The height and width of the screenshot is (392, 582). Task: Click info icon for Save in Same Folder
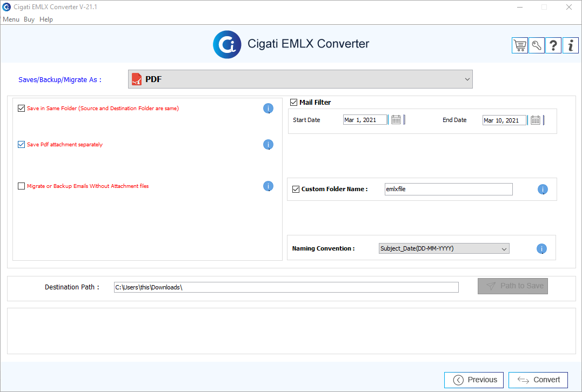click(x=269, y=109)
